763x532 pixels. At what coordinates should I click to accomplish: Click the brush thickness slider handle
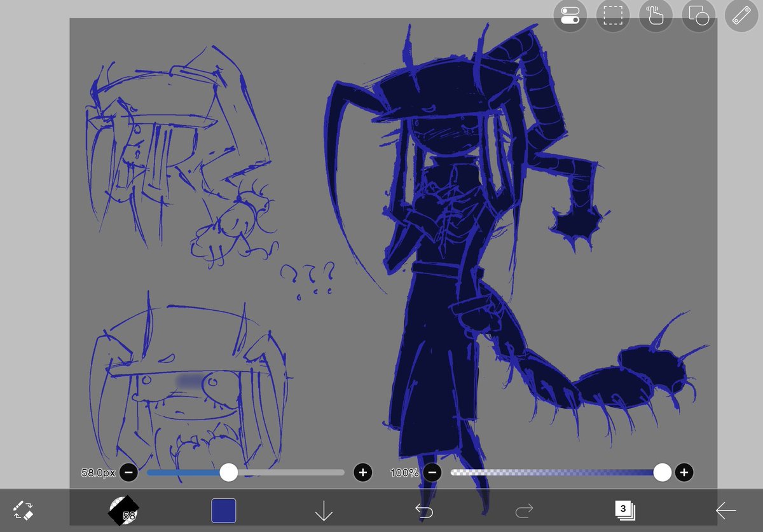228,472
